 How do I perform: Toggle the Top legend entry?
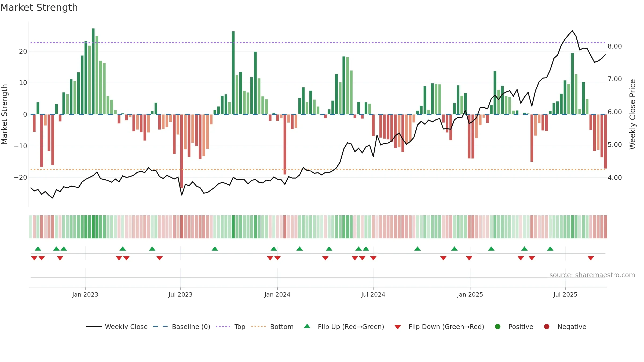[x=230, y=327]
